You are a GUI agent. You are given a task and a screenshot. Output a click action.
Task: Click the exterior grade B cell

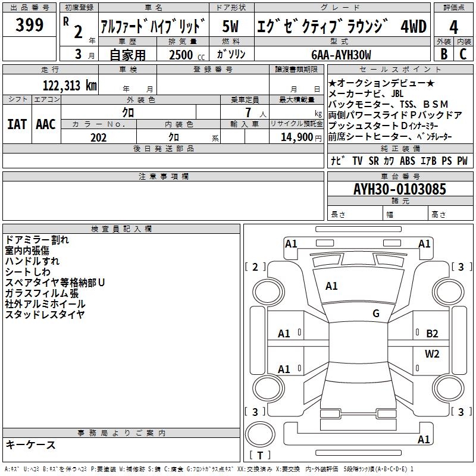[444, 54]
